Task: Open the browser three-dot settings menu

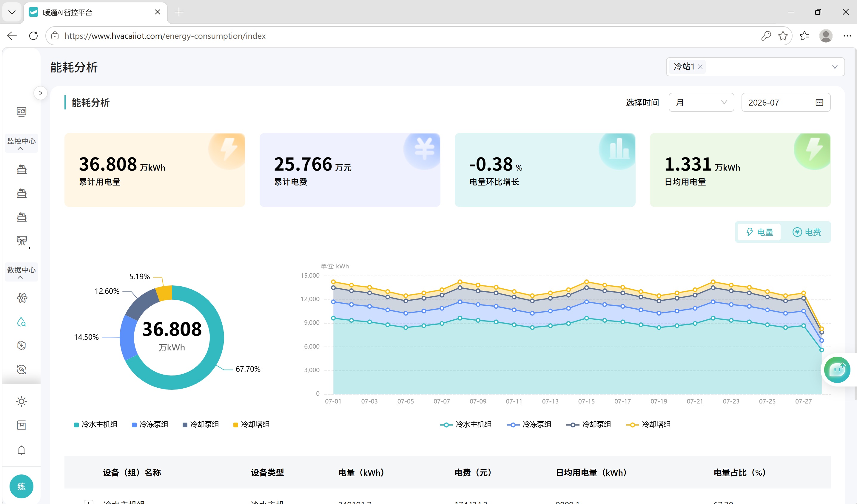Action: click(847, 36)
